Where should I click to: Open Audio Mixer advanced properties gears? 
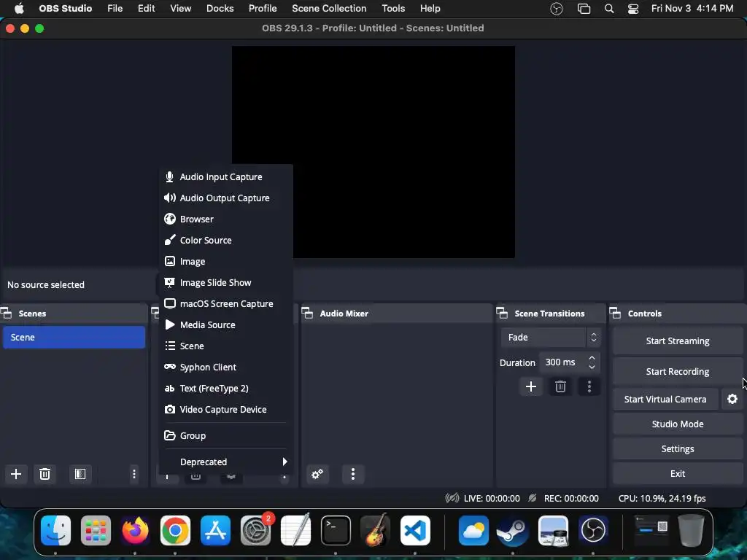coord(317,474)
